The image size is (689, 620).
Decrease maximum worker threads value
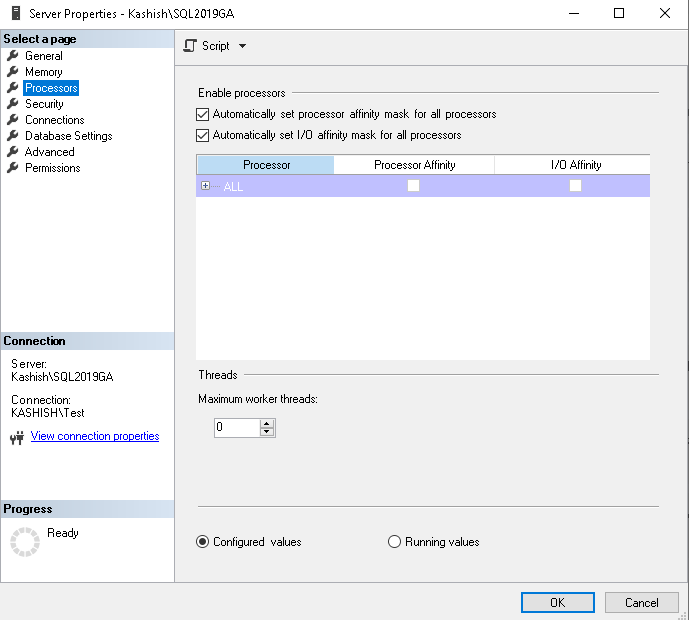click(267, 431)
